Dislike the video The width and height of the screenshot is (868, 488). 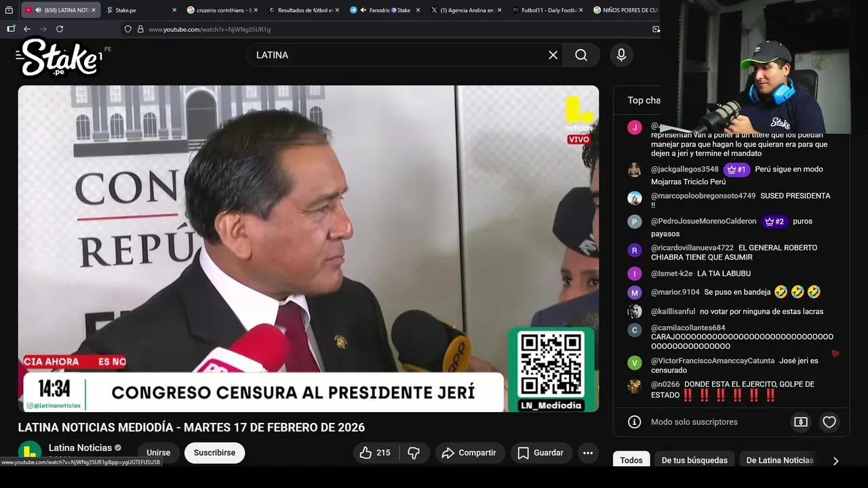414,453
